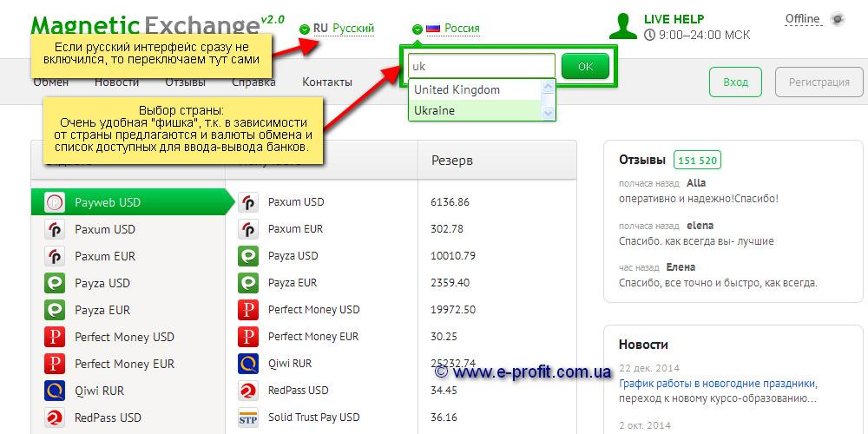The height and width of the screenshot is (434, 868).
Task: Select the Payweb USD icon in give list
Action: click(54, 202)
